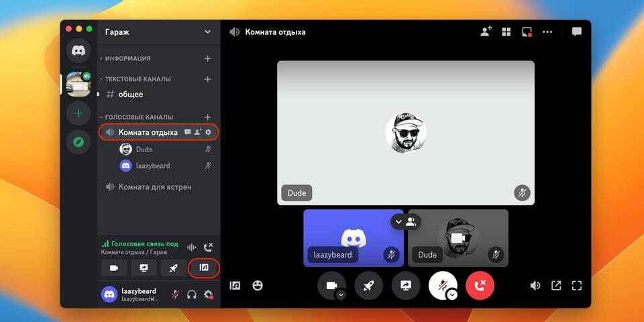Open camera options dropdown arrow
The width and height of the screenshot is (644, 322).
pyautogui.click(x=341, y=294)
